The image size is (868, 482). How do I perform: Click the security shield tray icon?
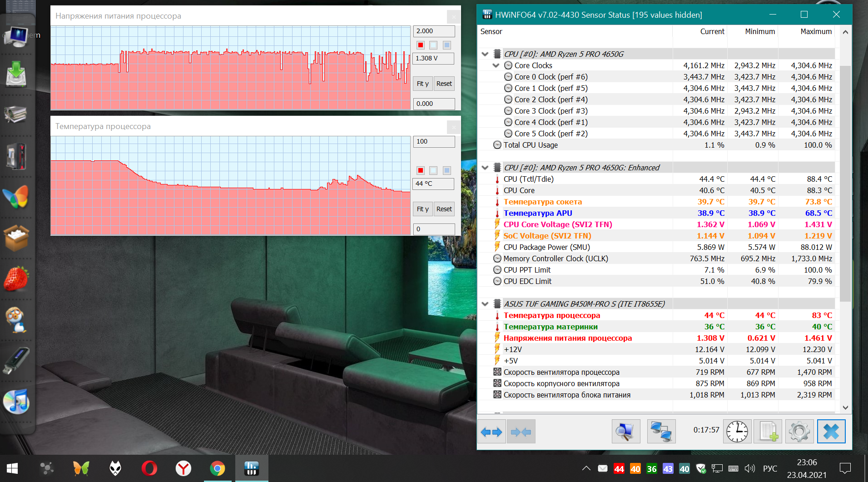[700, 468]
